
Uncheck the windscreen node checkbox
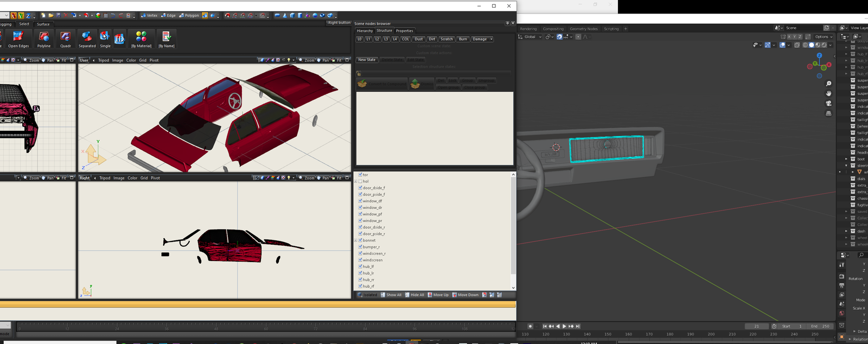[360, 260]
